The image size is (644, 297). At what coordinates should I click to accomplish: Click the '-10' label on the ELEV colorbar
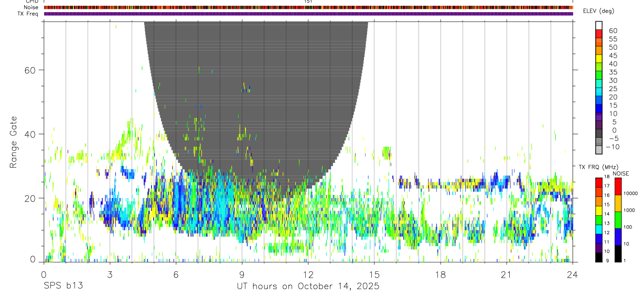(x=612, y=147)
